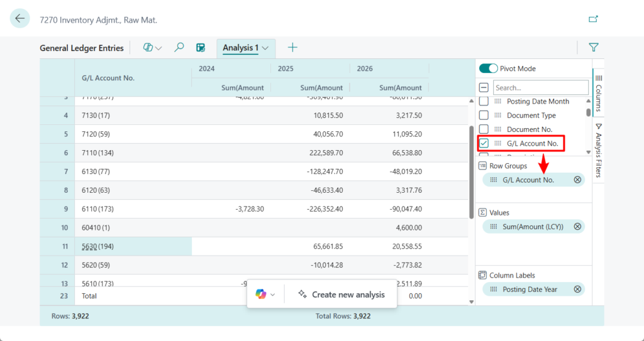Open the Analysis 1 tab dropdown chevron
This screenshot has width=644, height=341.
266,48
